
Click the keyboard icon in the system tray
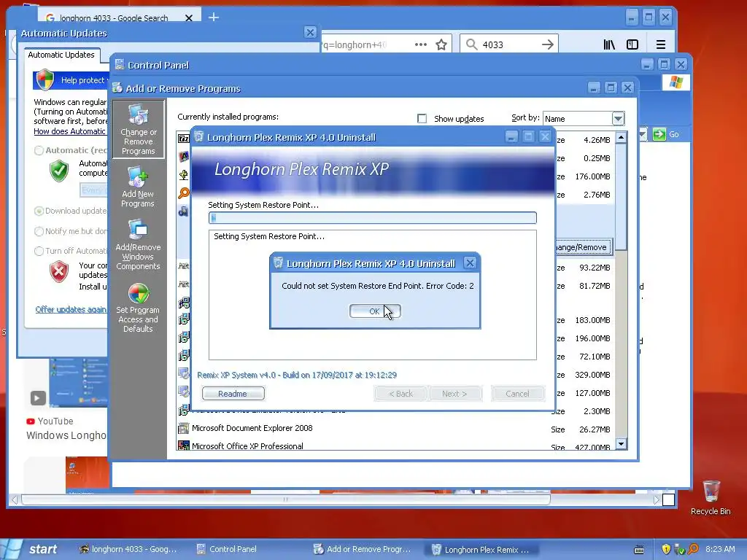click(x=639, y=550)
